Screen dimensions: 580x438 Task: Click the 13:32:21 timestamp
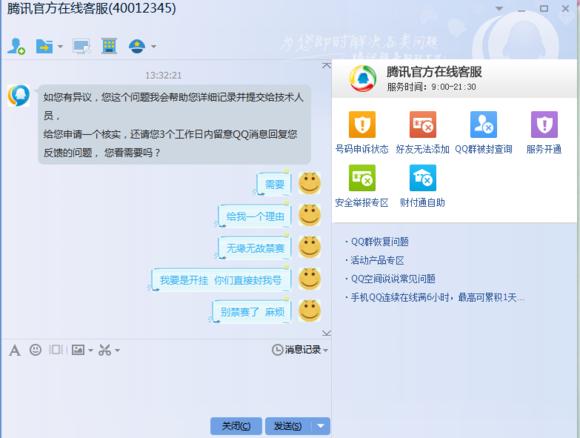[x=163, y=76]
